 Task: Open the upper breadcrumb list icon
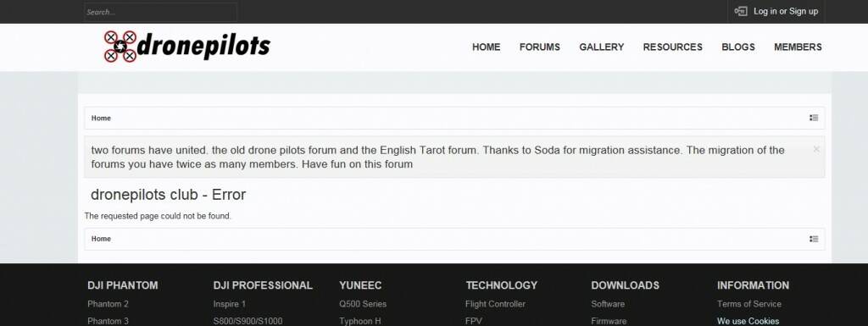(814, 118)
